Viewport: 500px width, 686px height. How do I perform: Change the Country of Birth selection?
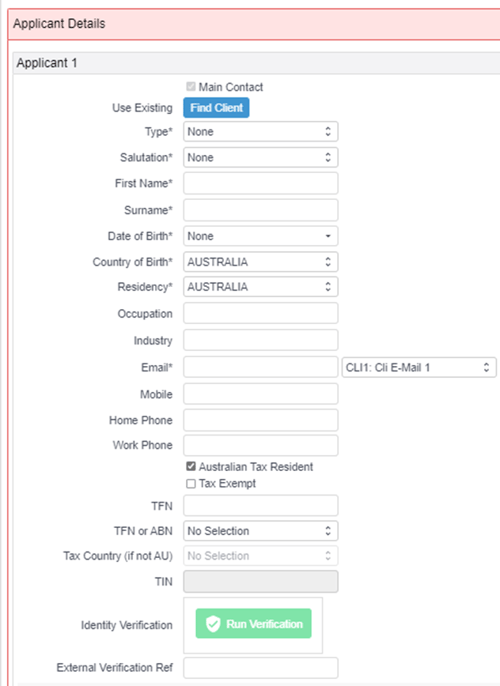[x=260, y=262]
